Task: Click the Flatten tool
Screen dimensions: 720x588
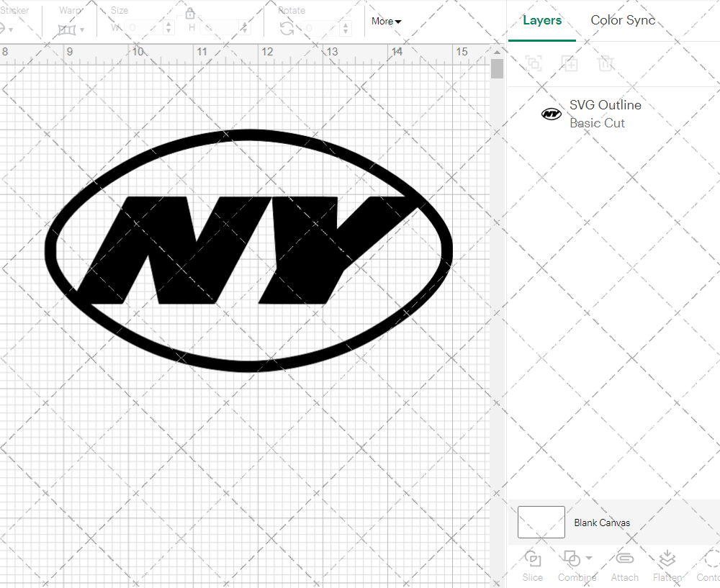Action: (x=667, y=566)
